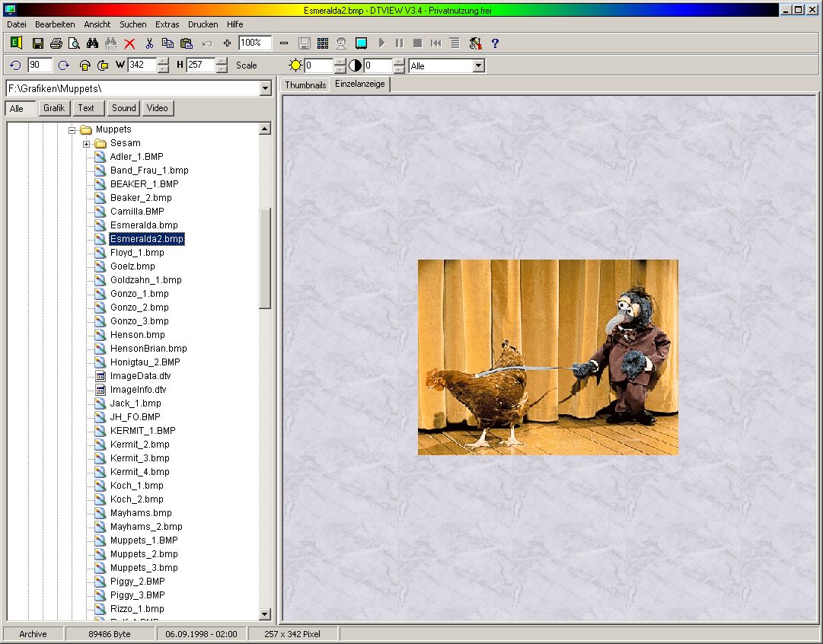Rotate image counterclockwise
The height and width of the screenshot is (644, 823).
click(15, 65)
